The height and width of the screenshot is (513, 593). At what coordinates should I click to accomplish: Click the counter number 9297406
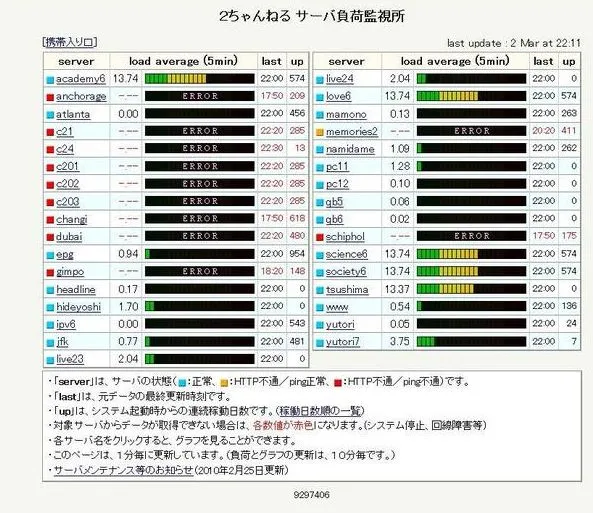(x=311, y=494)
